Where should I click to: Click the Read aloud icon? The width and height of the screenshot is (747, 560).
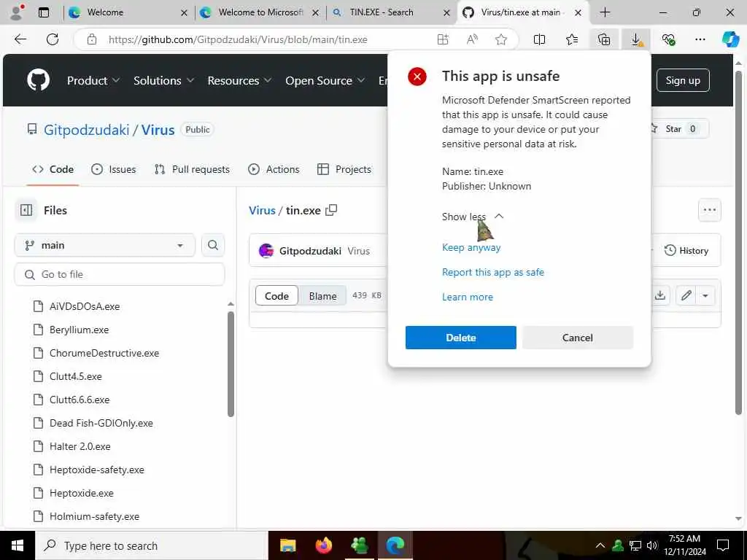(472, 39)
